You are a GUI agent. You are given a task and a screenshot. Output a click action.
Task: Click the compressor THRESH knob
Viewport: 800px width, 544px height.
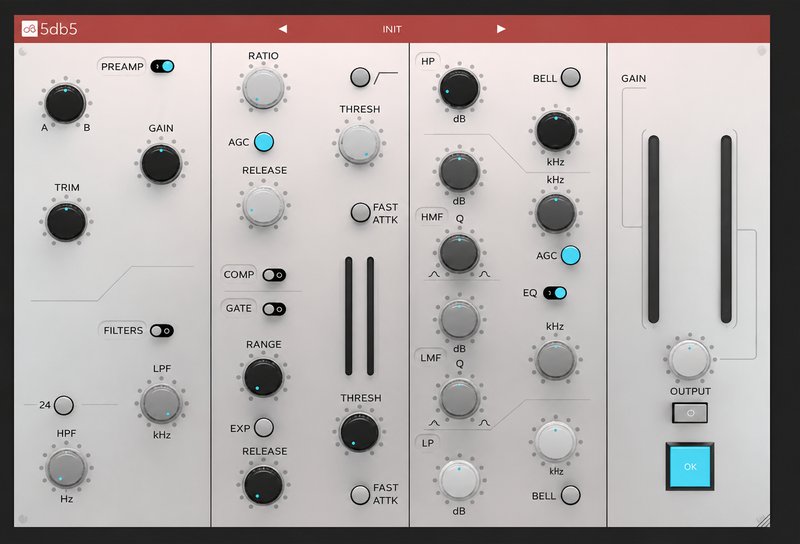coord(359,143)
